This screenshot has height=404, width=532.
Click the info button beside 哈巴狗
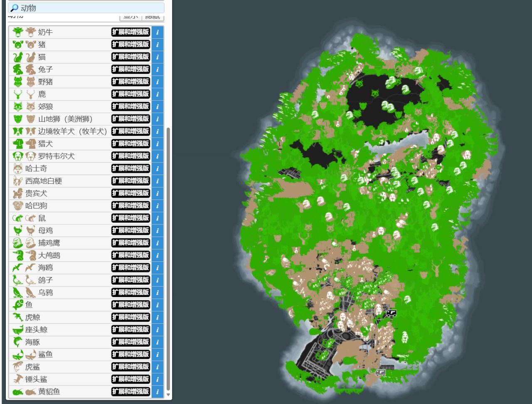click(x=158, y=206)
